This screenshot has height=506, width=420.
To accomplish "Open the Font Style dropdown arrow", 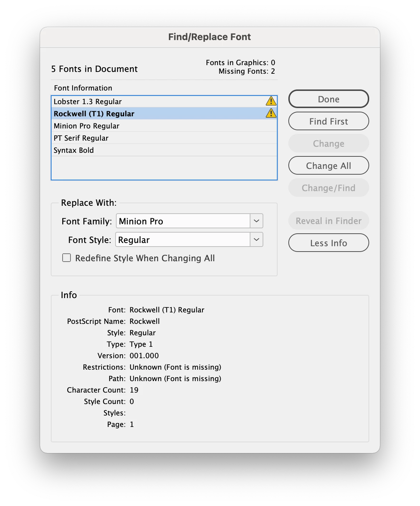I will coord(257,239).
